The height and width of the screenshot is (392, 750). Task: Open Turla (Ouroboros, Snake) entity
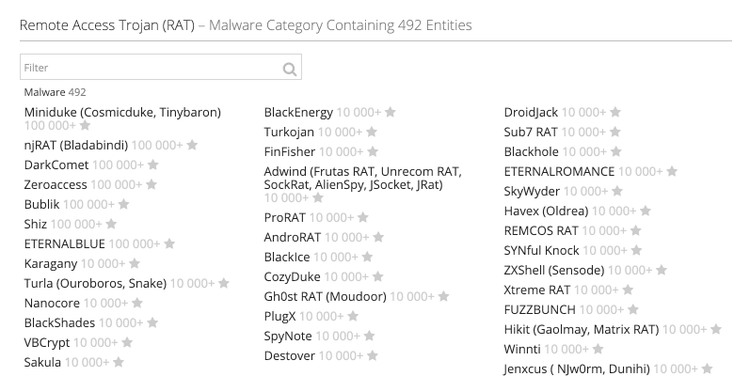click(95, 283)
